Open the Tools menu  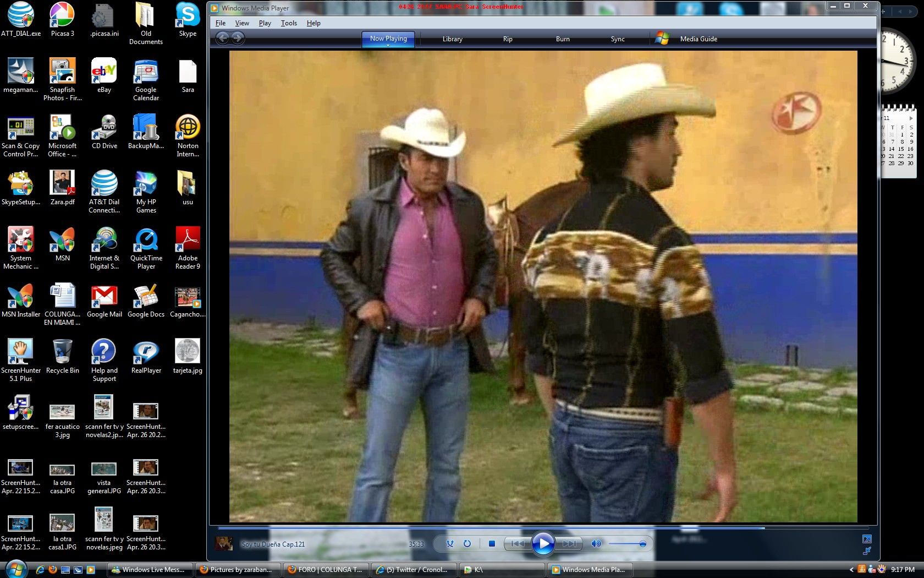pyautogui.click(x=289, y=23)
